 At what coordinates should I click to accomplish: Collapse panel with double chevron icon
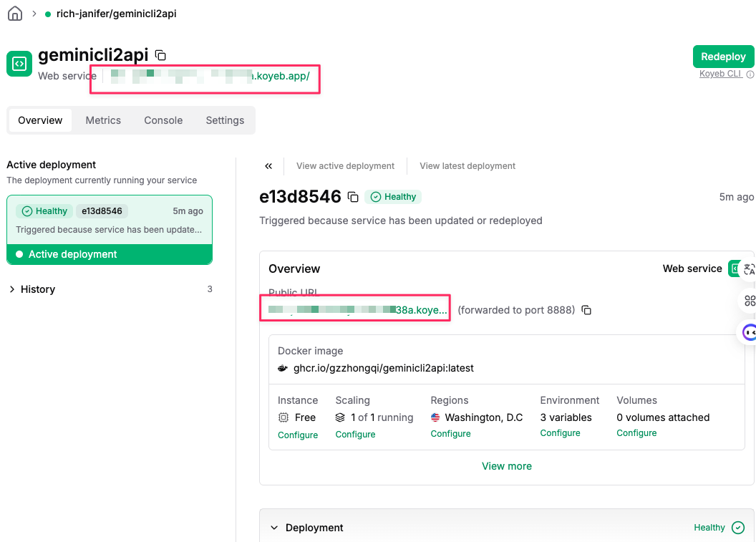pos(268,166)
